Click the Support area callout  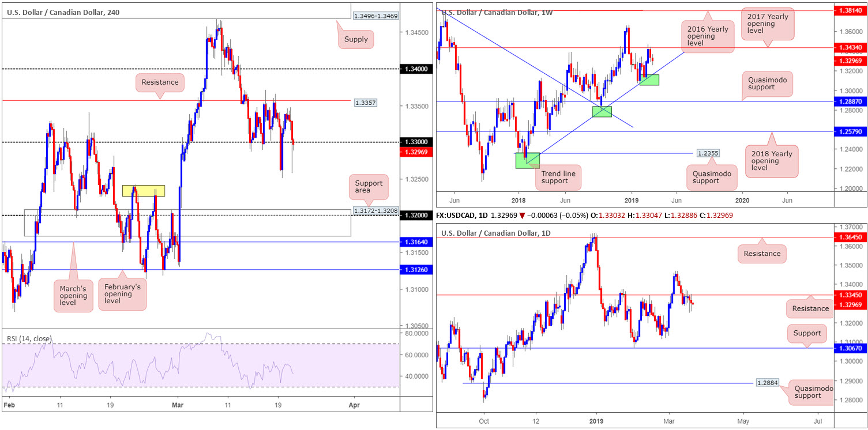point(368,187)
